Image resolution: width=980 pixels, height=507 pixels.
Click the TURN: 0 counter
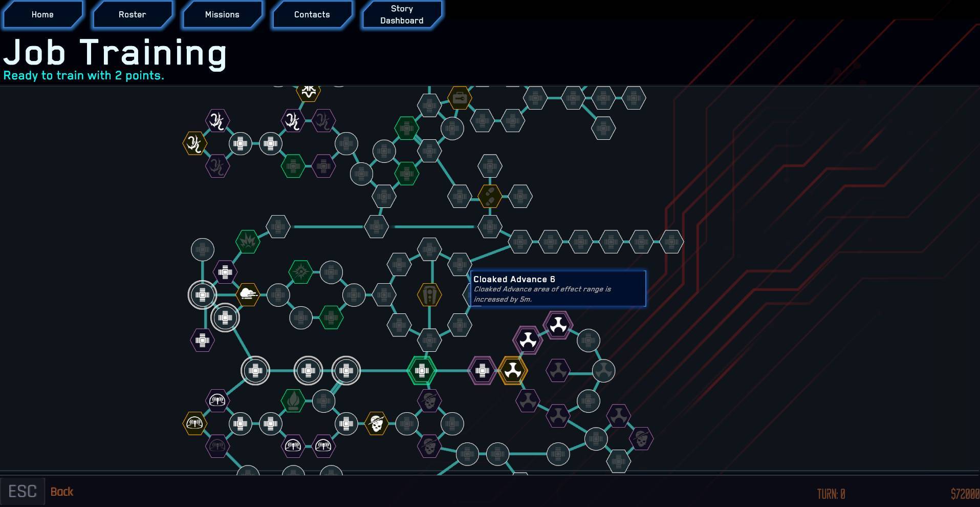[831, 494]
